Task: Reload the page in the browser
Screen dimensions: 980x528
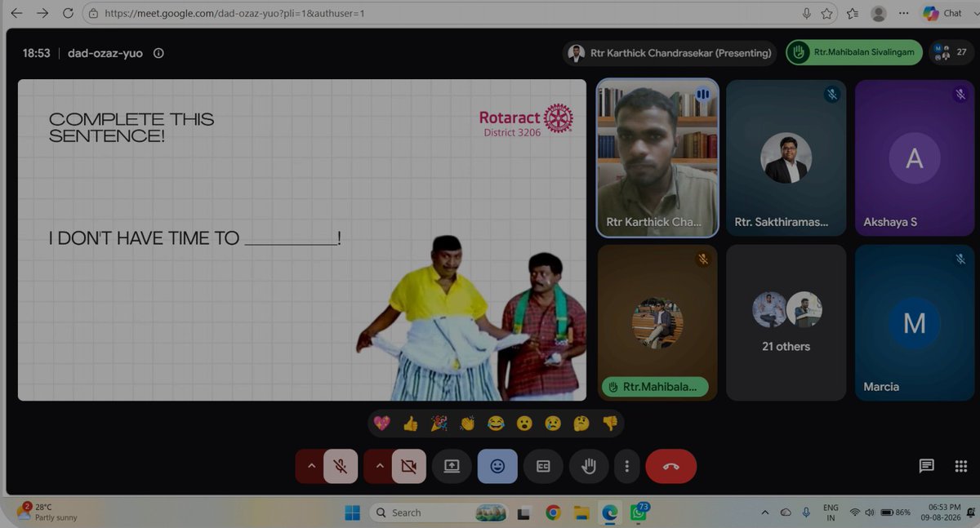Action: [x=68, y=13]
